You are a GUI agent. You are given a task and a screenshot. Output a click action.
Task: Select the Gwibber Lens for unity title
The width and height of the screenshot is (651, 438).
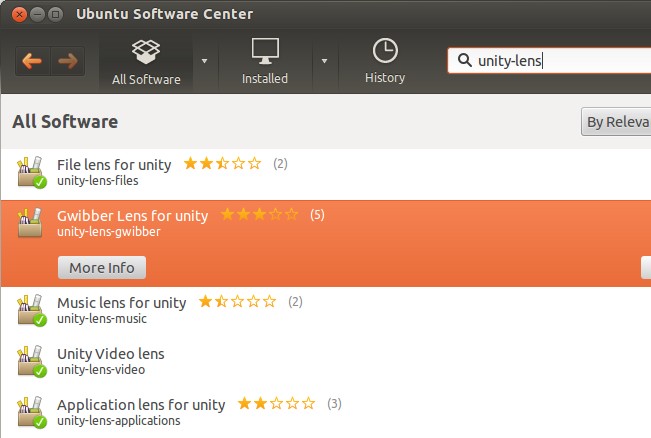click(x=132, y=216)
